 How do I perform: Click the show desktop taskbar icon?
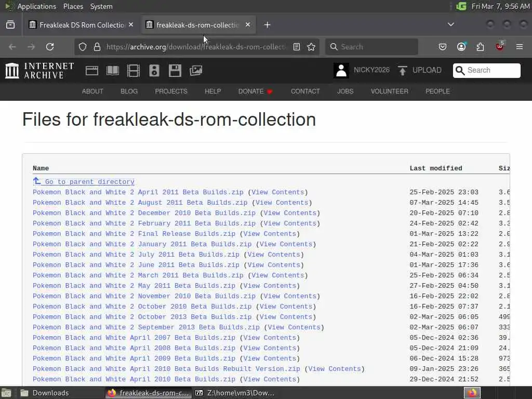(x=6, y=393)
